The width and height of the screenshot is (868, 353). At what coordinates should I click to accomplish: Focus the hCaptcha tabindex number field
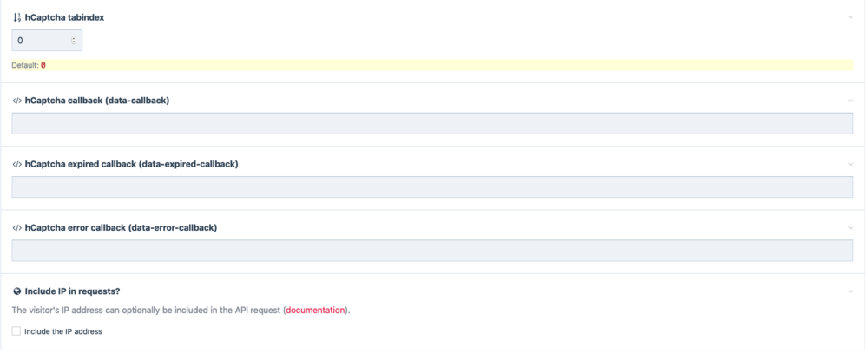(39, 41)
